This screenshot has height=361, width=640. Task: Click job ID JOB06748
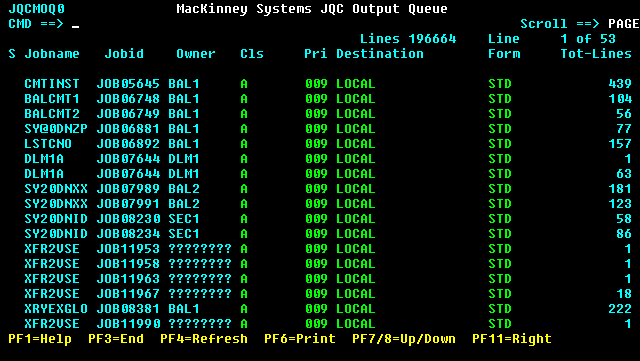pos(128,99)
